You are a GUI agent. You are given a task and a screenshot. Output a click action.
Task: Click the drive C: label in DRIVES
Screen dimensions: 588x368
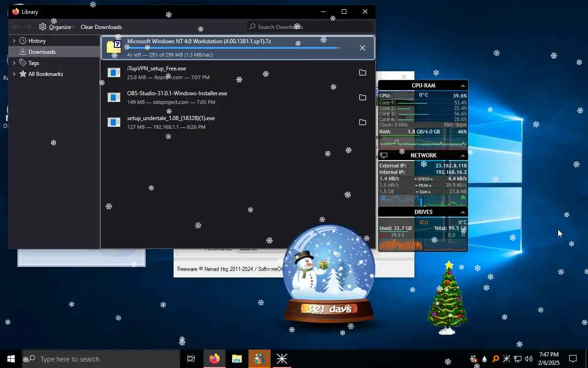(424, 222)
